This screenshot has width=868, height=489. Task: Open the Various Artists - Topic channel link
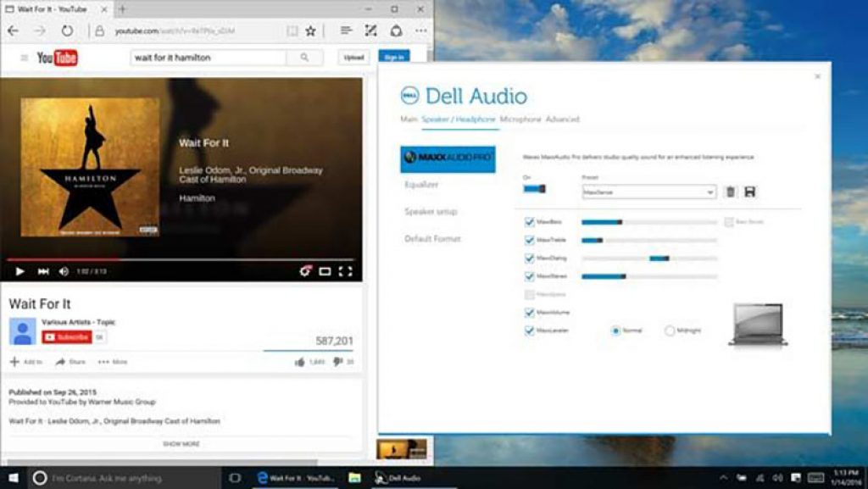(x=79, y=322)
